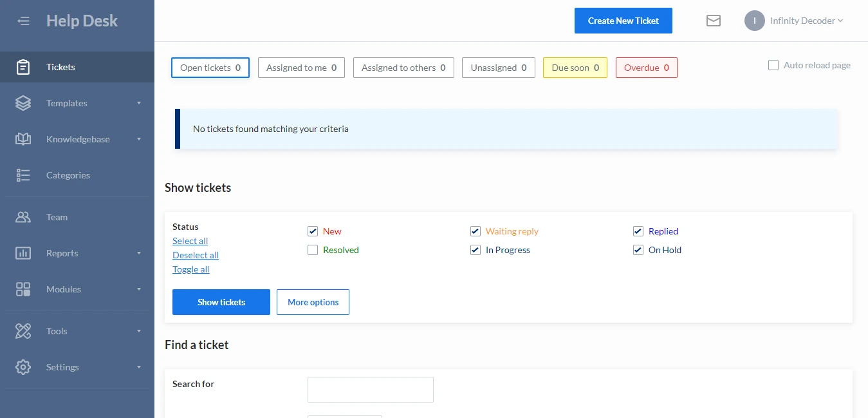Collapse sidebar using the menu arrow icon

tap(23, 21)
